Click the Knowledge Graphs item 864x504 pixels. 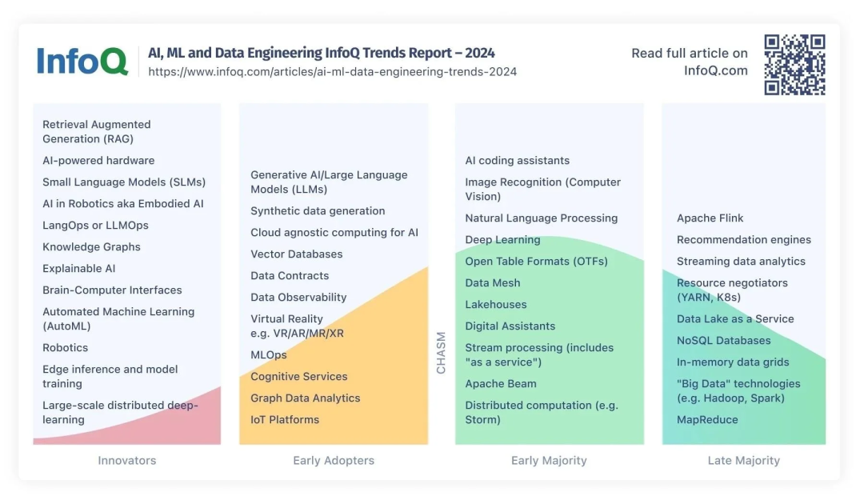(91, 247)
